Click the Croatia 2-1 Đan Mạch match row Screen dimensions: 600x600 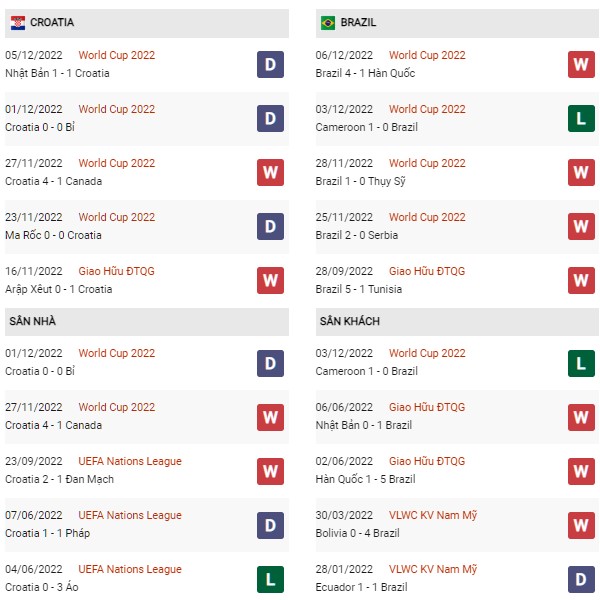point(60,479)
